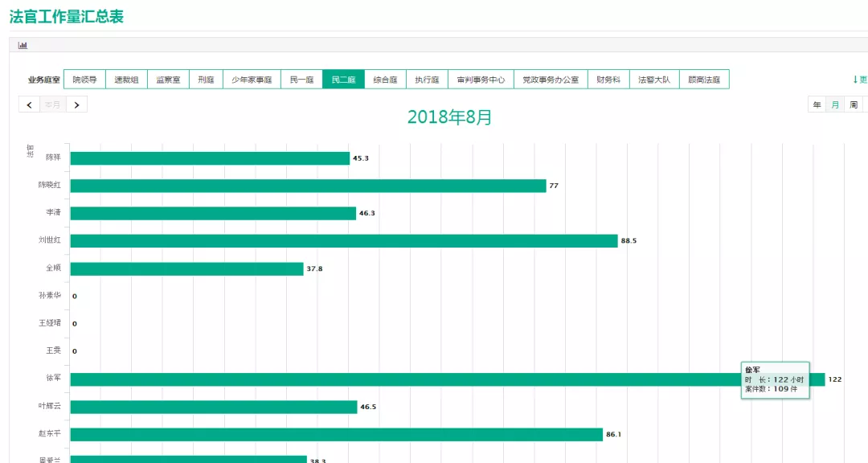Click the 徐军 tooltip box
Image resolution: width=868 pixels, height=463 pixels.
775,380
